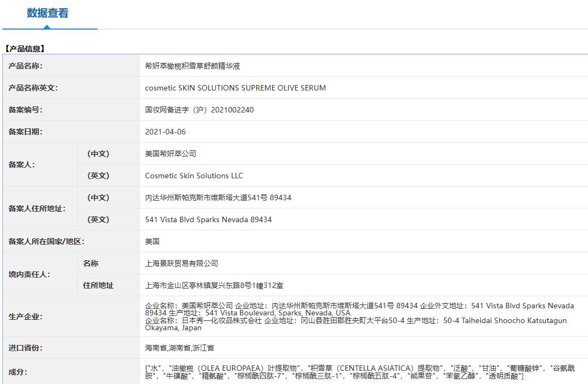This screenshot has height=384, width=588.
Task: Click (英文) label in 备案人住所地址 row
Action: (x=98, y=219)
